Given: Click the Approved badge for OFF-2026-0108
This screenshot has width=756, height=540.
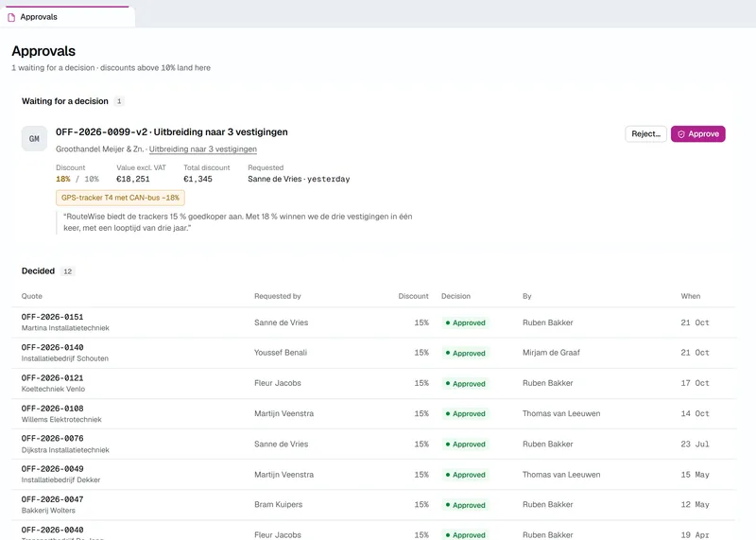Looking at the screenshot, I should point(465,413).
